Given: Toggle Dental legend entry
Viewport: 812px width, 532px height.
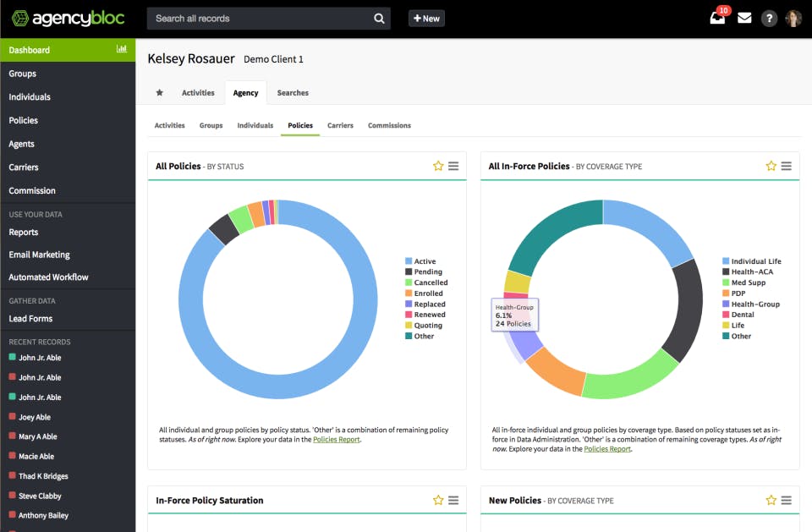Looking at the screenshot, I should (738, 315).
